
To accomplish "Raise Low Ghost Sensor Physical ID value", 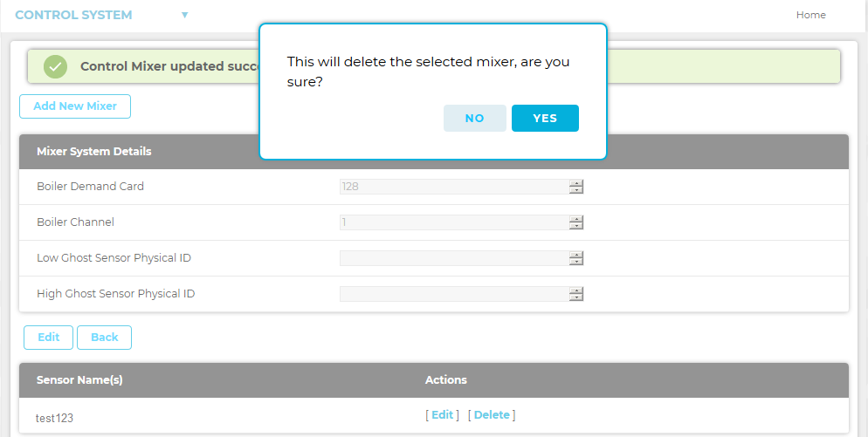I will (x=576, y=255).
